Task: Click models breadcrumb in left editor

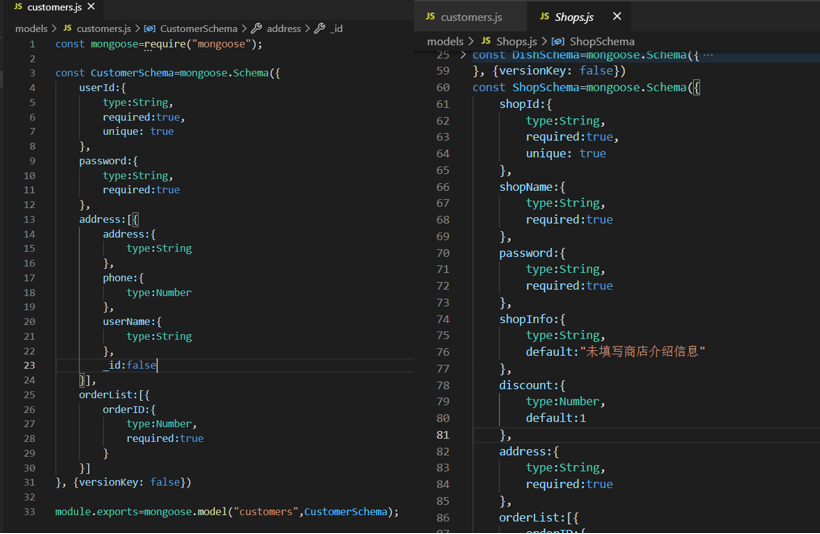Action: [x=31, y=29]
